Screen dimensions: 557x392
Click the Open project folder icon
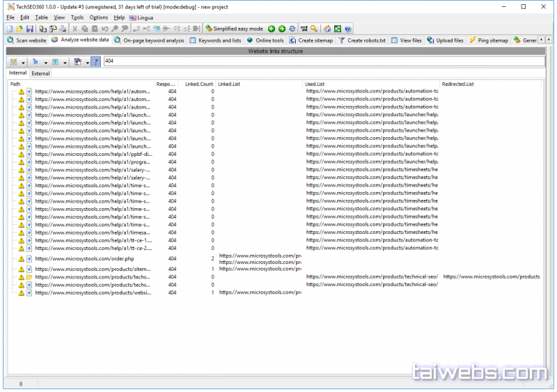click(x=19, y=29)
